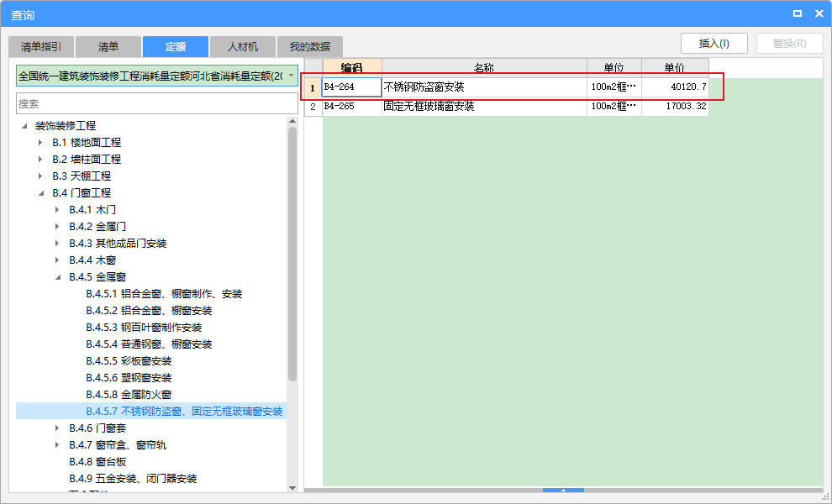Collapse the B.4 门窗工程 node
Screen dimensions: 832x504
point(41,193)
